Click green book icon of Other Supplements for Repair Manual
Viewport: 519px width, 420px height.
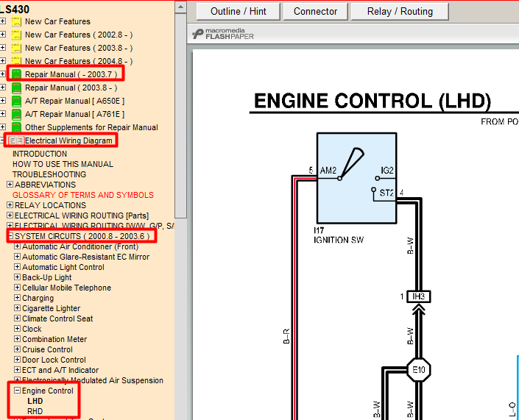tap(16, 127)
